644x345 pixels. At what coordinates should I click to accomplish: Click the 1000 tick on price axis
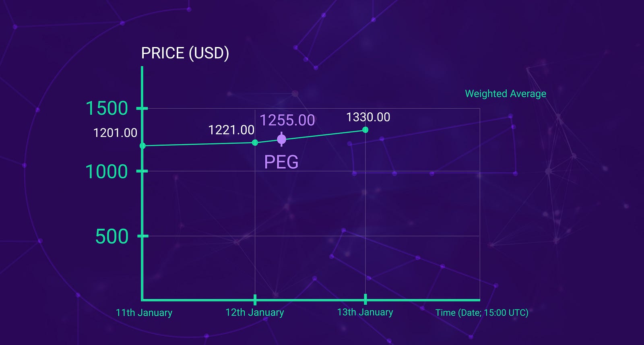click(142, 171)
